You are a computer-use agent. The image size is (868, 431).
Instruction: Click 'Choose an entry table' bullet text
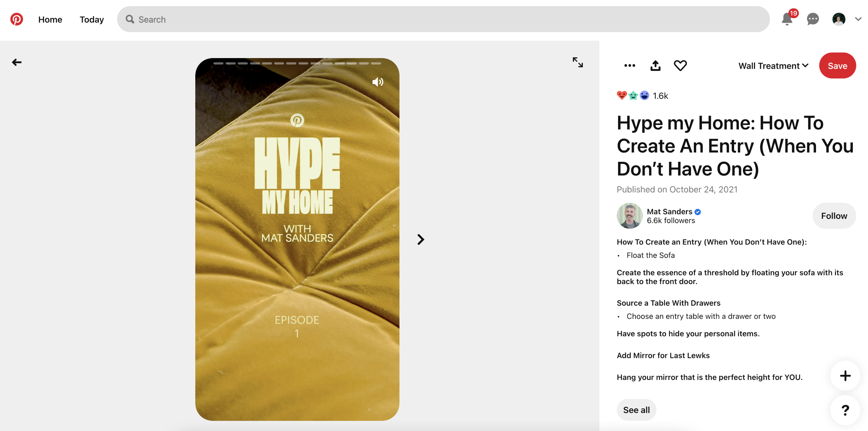click(701, 316)
